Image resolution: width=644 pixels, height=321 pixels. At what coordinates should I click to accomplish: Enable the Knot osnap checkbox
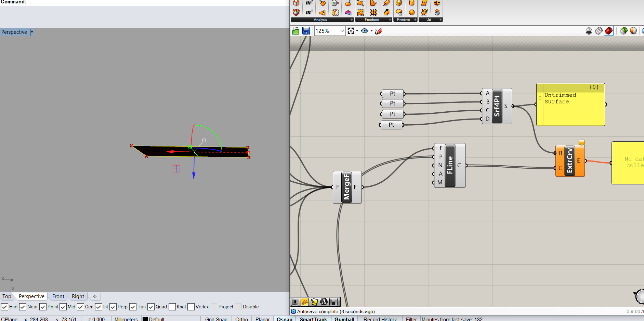[172, 307]
